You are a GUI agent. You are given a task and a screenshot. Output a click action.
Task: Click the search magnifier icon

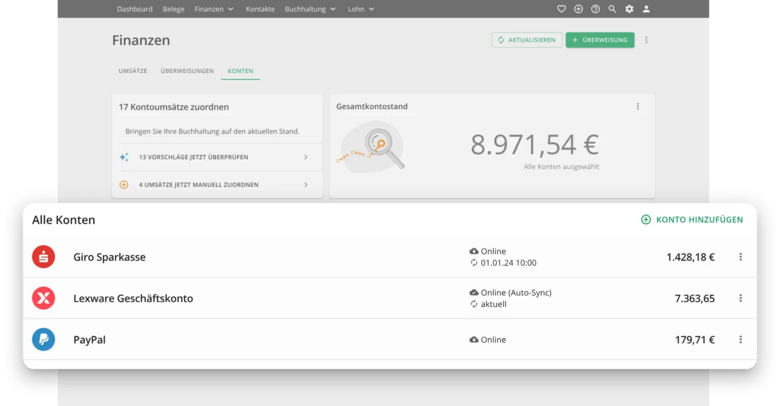point(612,9)
